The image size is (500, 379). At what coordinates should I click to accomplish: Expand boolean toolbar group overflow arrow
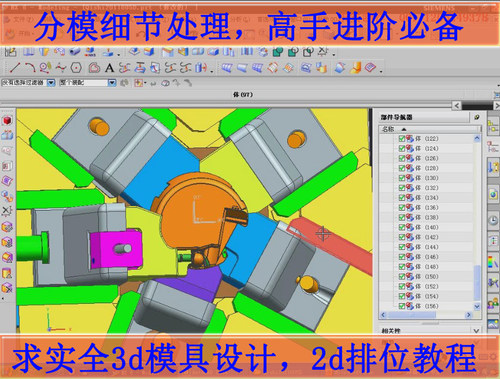pyautogui.click(x=334, y=54)
